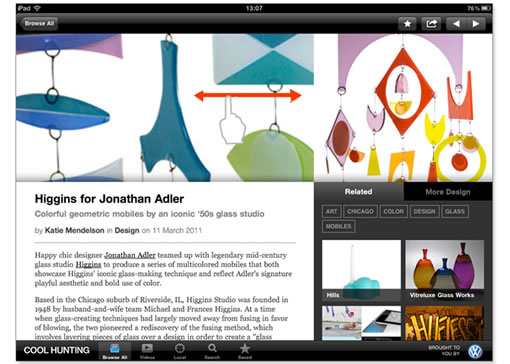The height and width of the screenshot is (364, 510).
Task: Open the Vitreluxe Glass Works thumbnail
Action: tap(444, 270)
